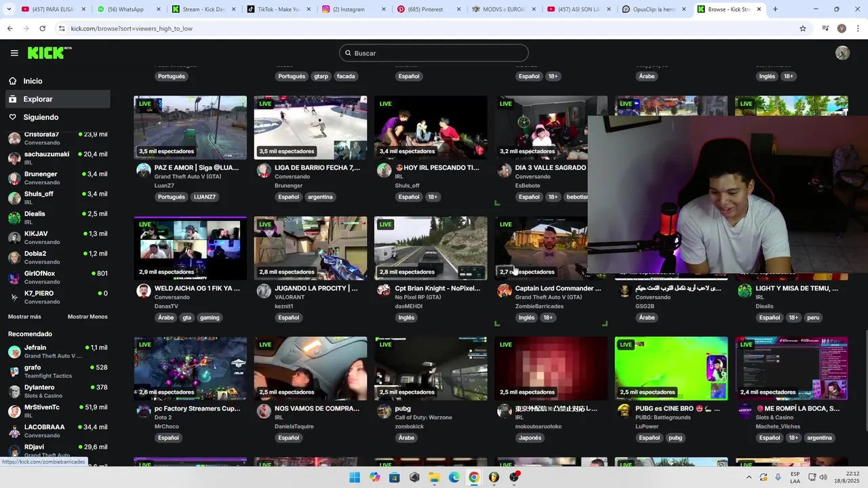The image size is (868, 488).
Task: Click ZombieBarricades channel avatar
Action: tap(504, 291)
